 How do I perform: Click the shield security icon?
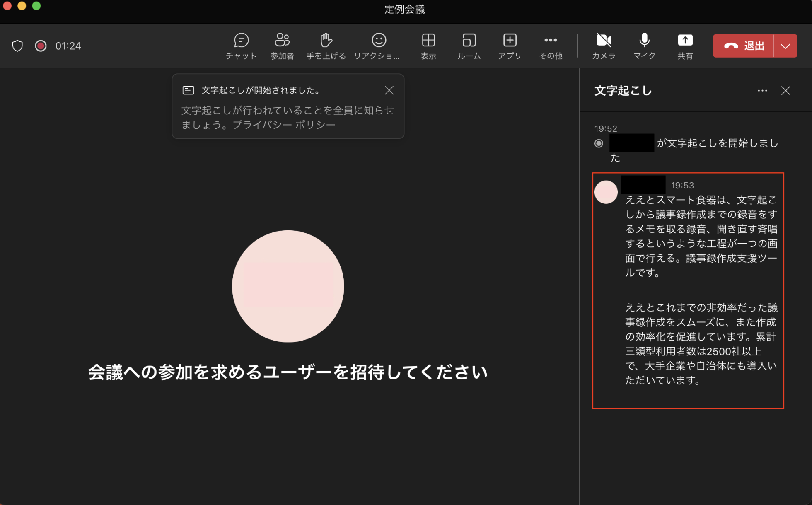pyautogui.click(x=17, y=46)
